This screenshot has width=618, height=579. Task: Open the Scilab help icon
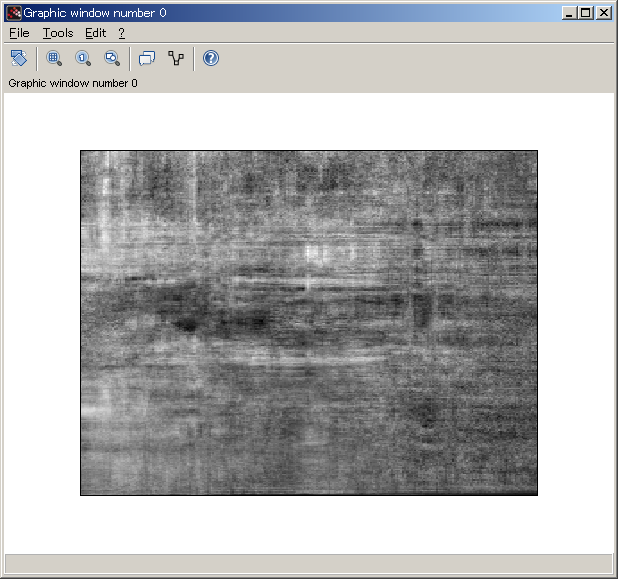click(x=211, y=58)
